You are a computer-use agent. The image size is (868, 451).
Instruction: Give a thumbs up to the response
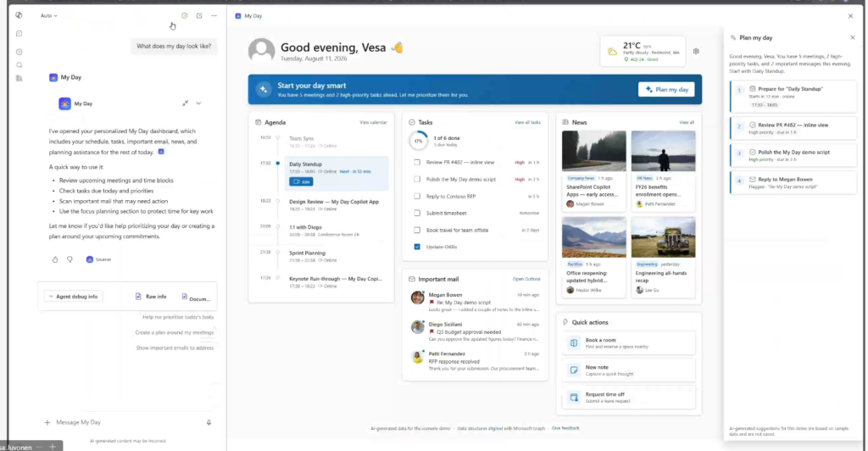[55, 259]
